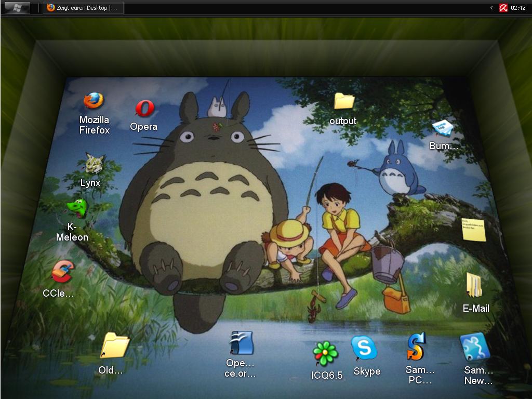This screenshot has width=532, height=399.
Task: Click the CCleaner shortcut icon
Action: click(62, 271)
